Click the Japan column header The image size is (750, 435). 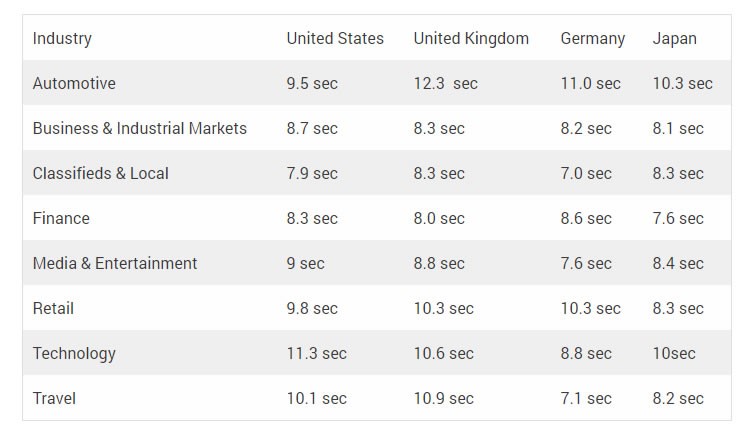pos(674,38)
